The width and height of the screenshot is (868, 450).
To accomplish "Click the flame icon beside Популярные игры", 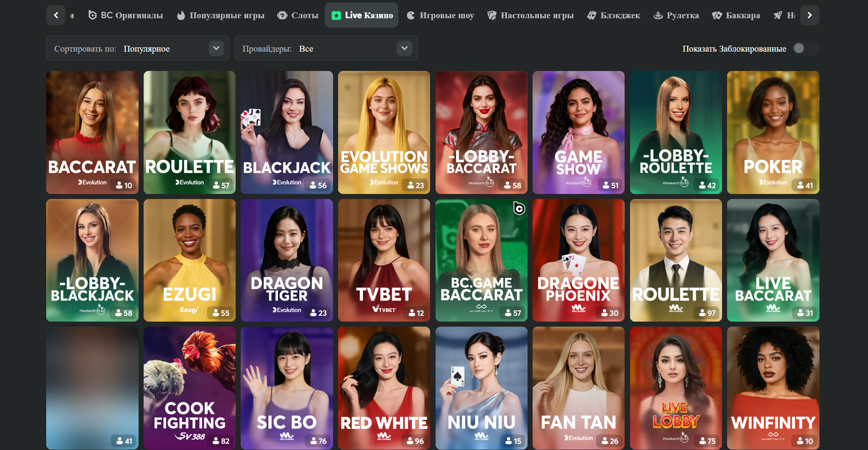I will (x=181, y=15).
